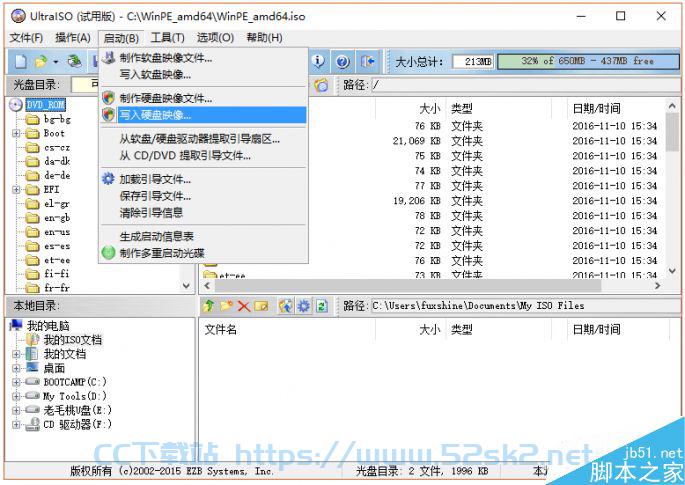Choose 从 CD/DVD 提取引导文件... entry
This screenshot has height=485, width=685.
pos(204,156)
